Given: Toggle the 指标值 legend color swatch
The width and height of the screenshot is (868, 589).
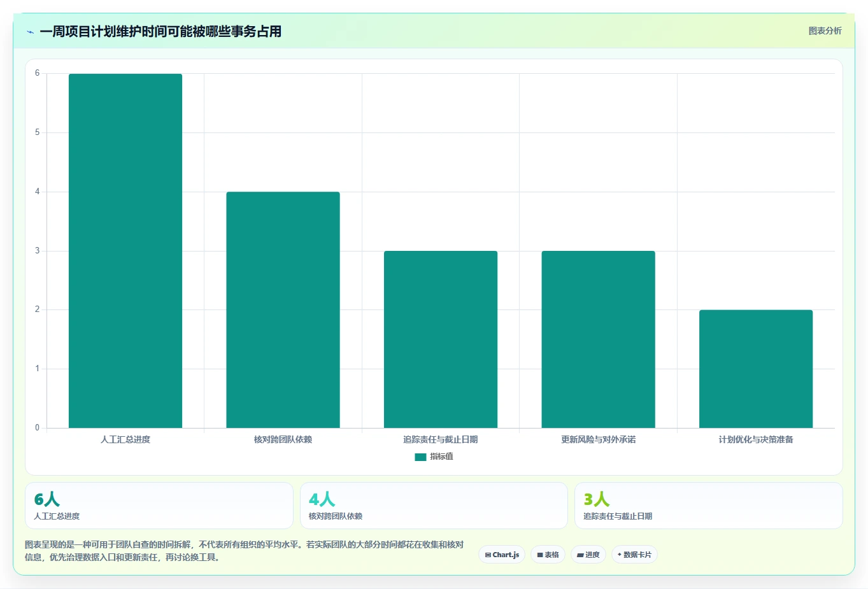Looking at the screenshot, I should [x=420, y=457].
